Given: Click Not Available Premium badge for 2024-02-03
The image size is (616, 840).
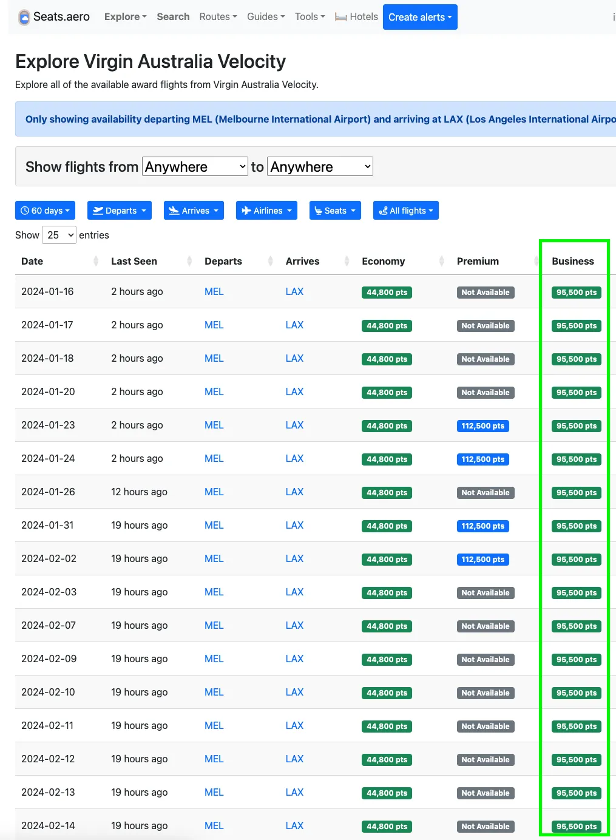Looking at the screenshot, I should [486, 593].
